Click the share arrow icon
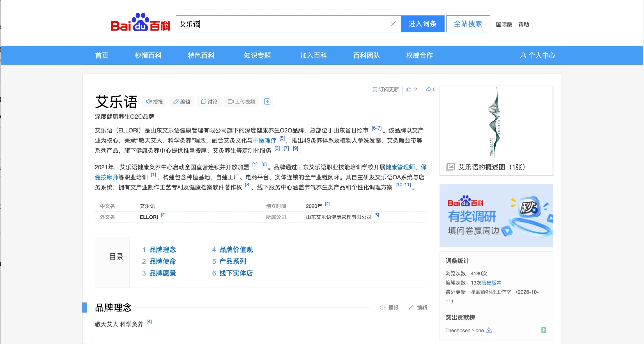Screen dimensions: 644x344 tap(428, 89)
